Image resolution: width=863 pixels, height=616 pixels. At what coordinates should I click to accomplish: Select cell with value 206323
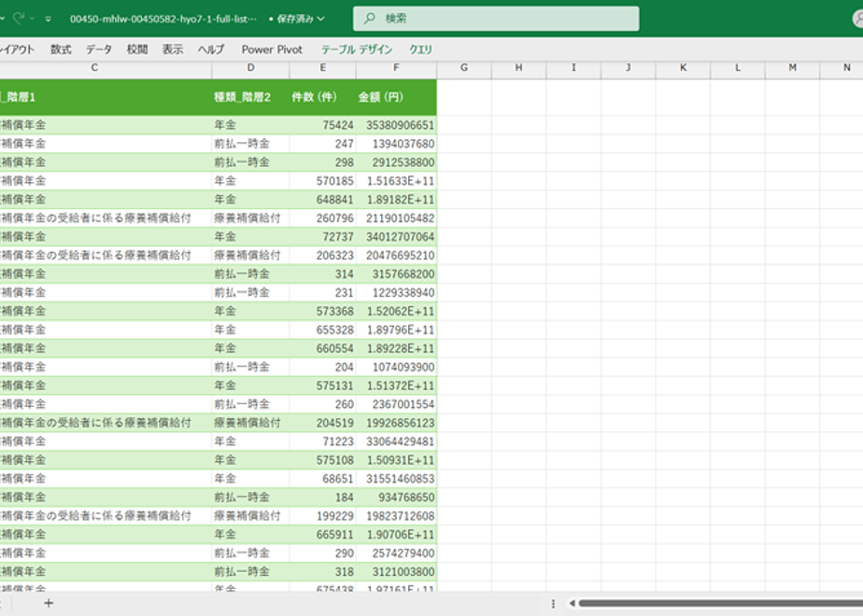(x=322, y=255)
